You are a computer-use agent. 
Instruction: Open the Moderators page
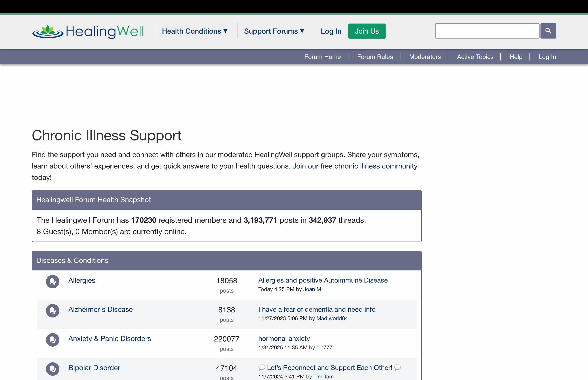[425, 57]
